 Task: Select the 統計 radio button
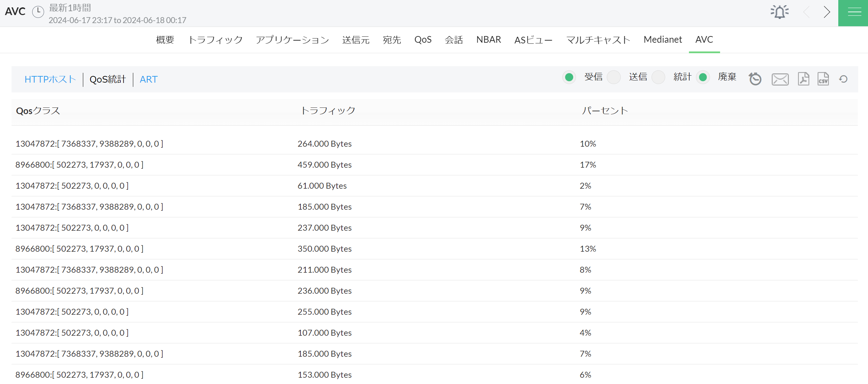tap(658, 77)
